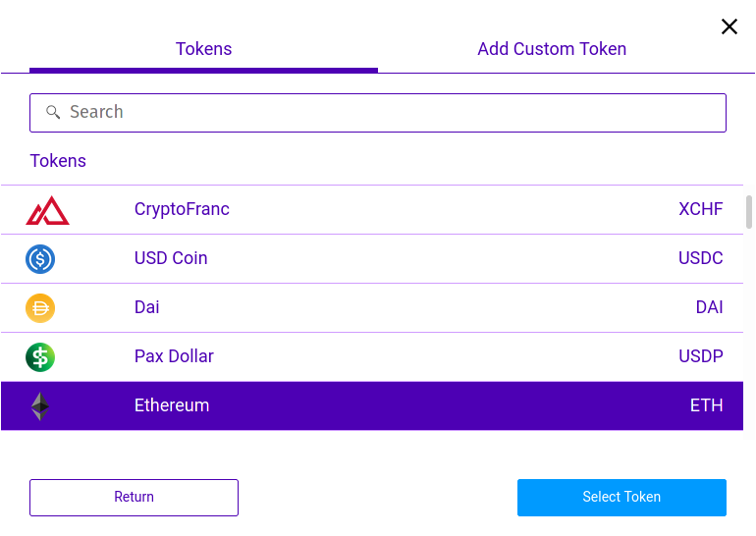Screen dimensions: 756x536
Task: Click the Ethereum diamond logo
Action: 40,406
